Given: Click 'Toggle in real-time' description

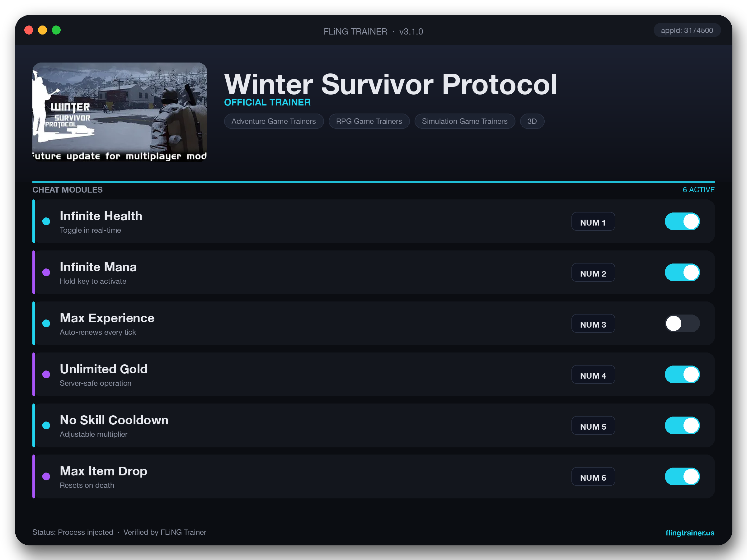Looking at the screenshot, I should 90,230.
